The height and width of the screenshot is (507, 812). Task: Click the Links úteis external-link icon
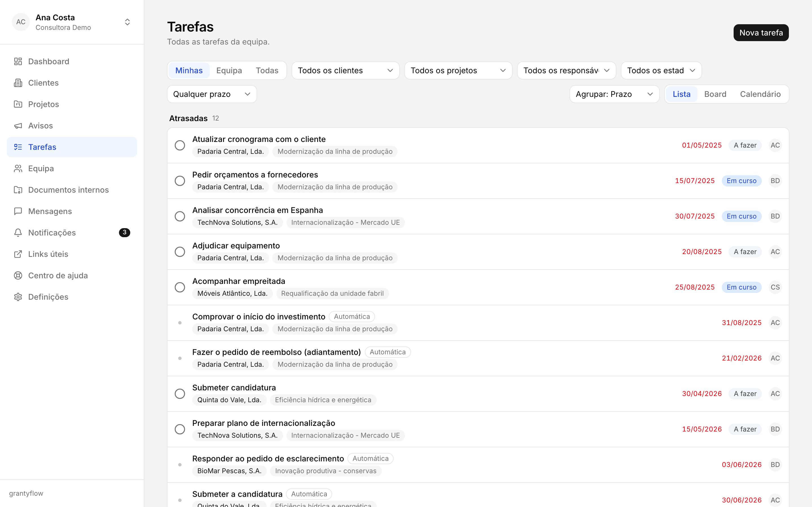click(x=18, y=254)
